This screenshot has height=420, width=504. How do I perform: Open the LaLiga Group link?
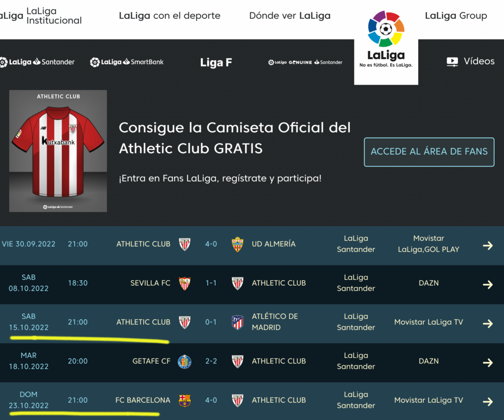click(x=456, y=16)
